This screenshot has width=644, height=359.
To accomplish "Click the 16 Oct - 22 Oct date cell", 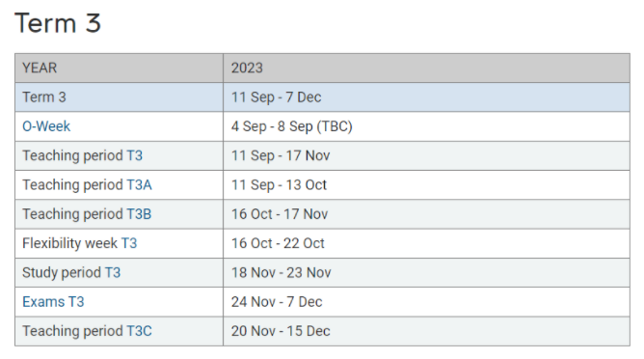I will pyautogui.click(x=426, y=243).
